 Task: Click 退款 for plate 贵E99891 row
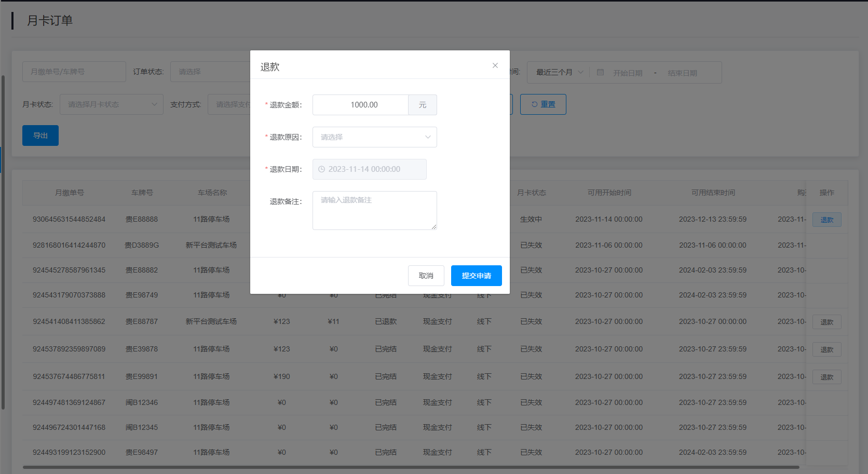point(826,377)
